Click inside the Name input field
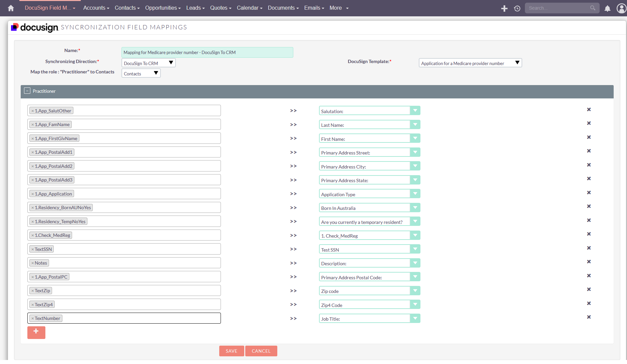This screenshot has height=364, width=627. tap(207, 52)
